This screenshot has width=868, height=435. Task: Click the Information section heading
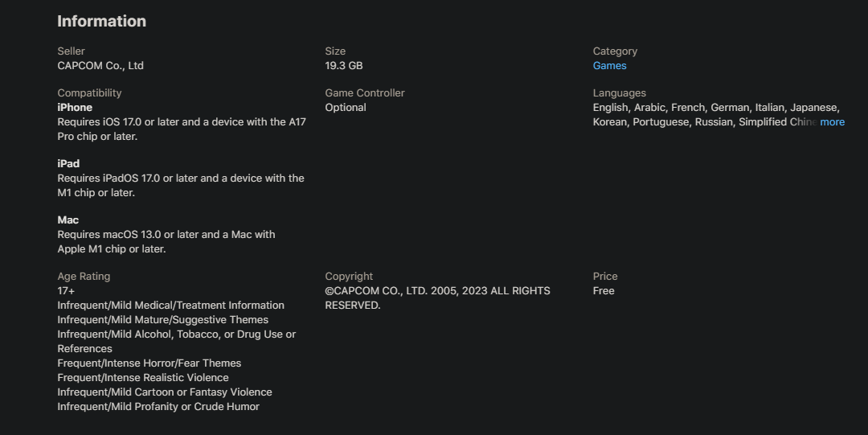[x=101, y=22]
